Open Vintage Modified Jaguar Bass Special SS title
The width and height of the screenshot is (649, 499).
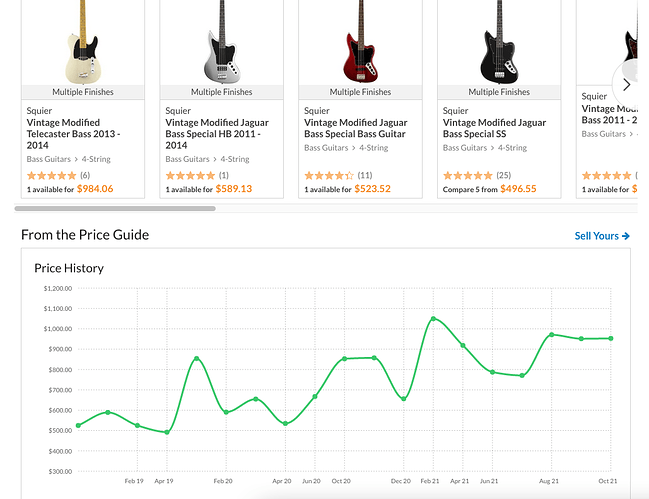[x=494, y=128]
